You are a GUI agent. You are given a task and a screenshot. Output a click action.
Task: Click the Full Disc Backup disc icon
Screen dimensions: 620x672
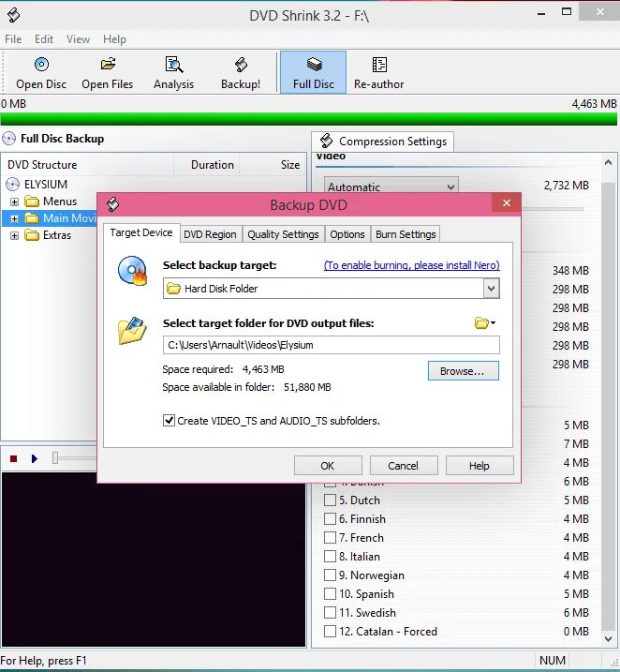(x=9, y=139)
